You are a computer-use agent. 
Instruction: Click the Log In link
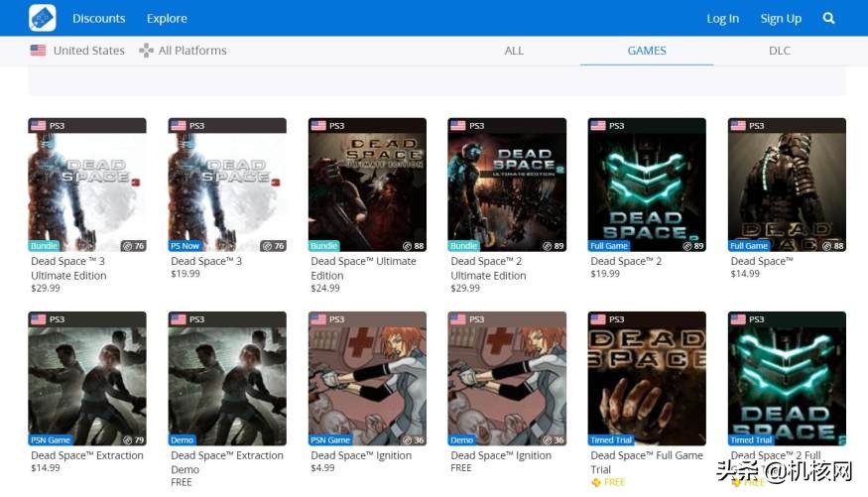click(x=722, y=18)
